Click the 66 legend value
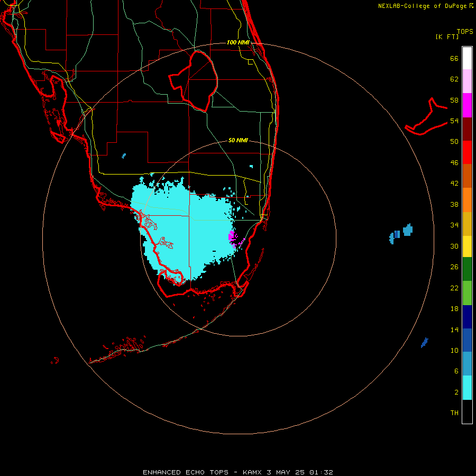 point(454,58)
